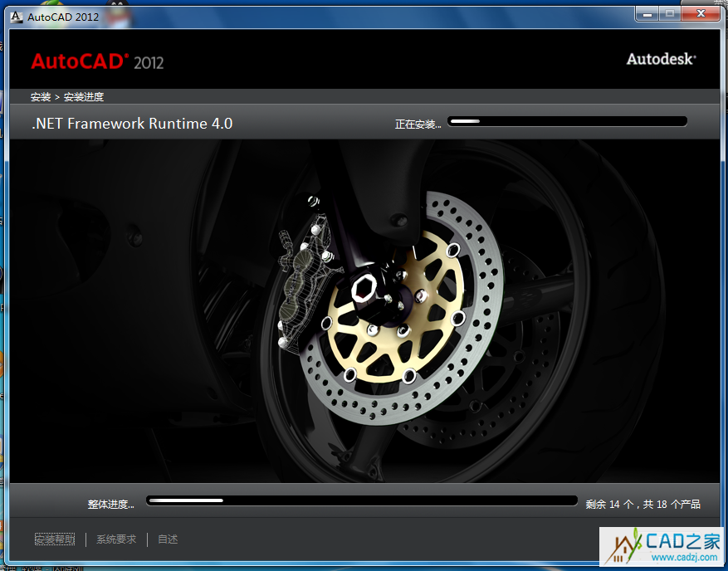Click the 正在安装 component progress bar
The width and height of the screenshot is (728, 571).
(x=567, y=122)
